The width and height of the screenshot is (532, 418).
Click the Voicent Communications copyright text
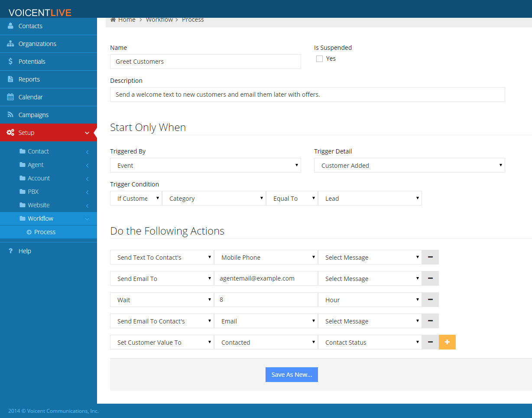(x=53, y=411)
